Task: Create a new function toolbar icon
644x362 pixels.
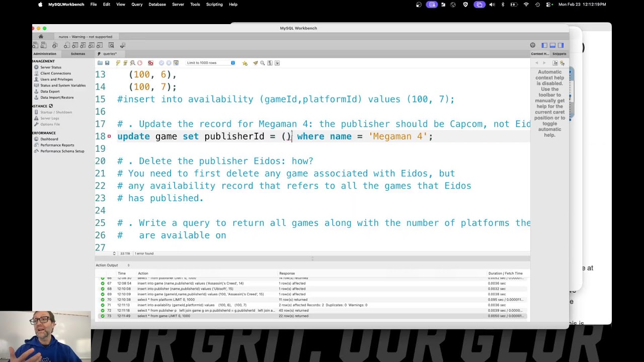Action: click(x=100, y=45)
